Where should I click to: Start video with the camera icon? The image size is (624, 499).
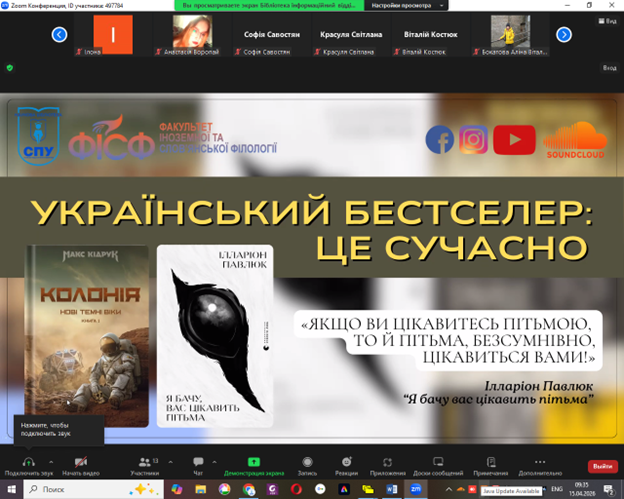tap(78, 461)
